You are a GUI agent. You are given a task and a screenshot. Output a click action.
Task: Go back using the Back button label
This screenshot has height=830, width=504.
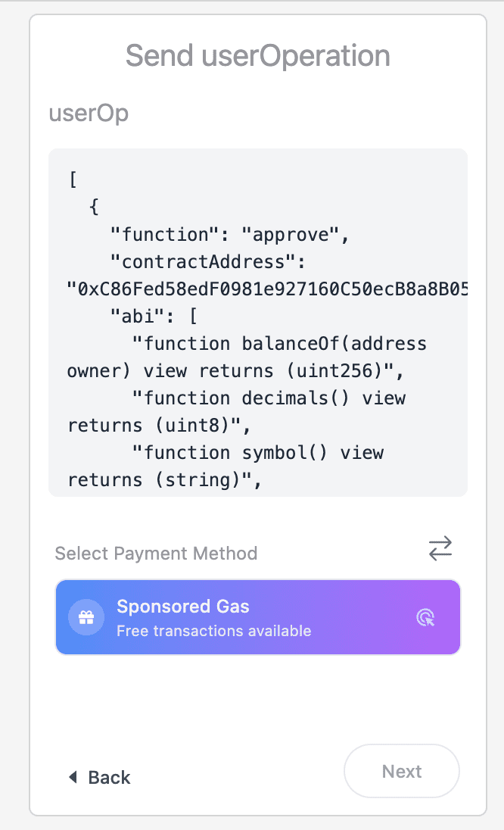click(109, 778)
